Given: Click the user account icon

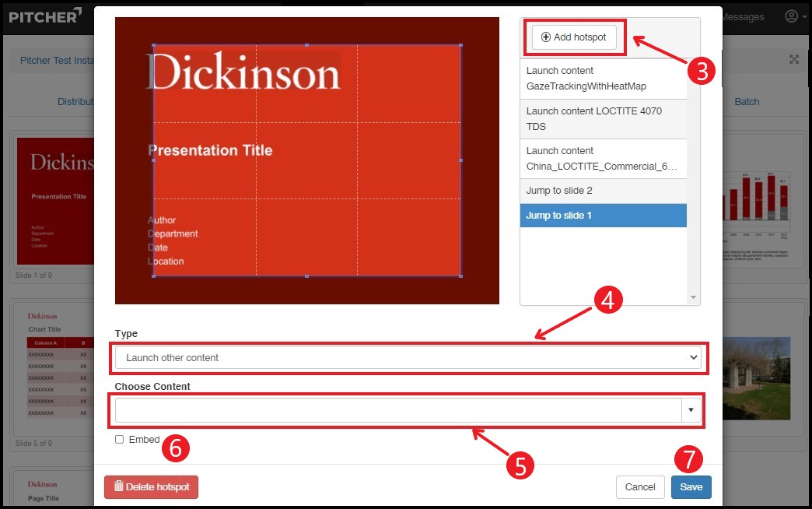Looking at the screenshot, I should 792,16.
